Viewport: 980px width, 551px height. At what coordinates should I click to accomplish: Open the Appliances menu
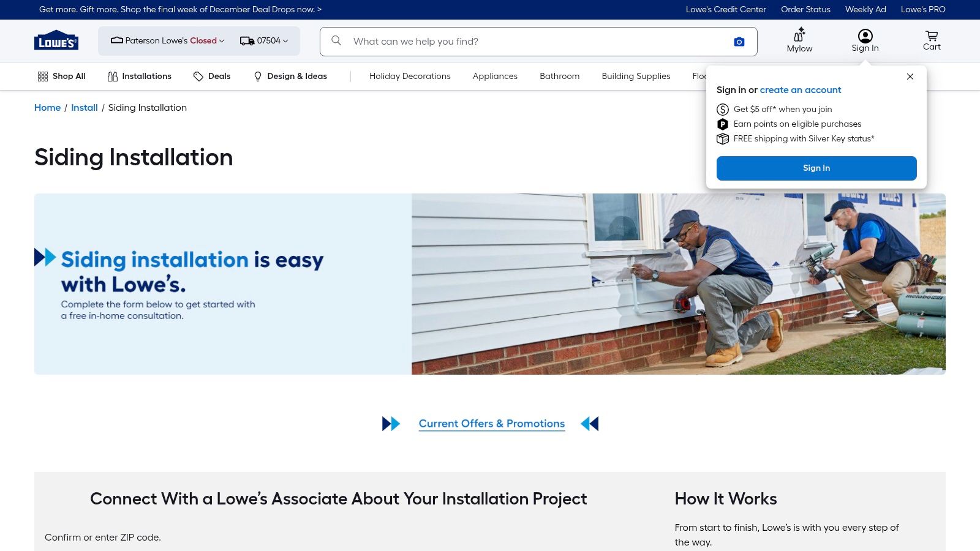[x=494, y=76]
